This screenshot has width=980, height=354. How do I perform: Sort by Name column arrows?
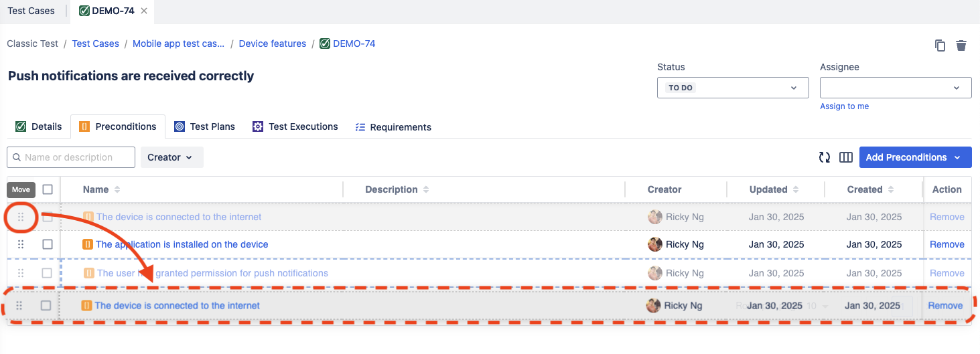(x=117, y=189)
